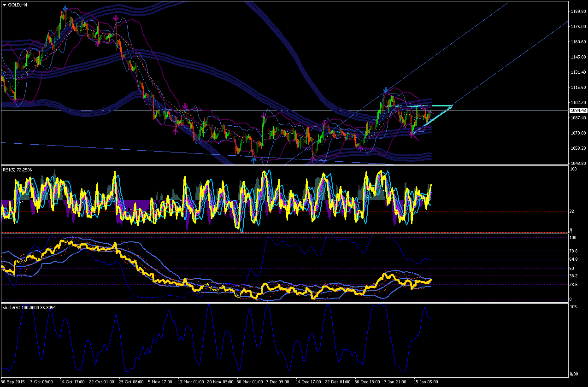Click the 1073.00 price axis label
The width and height of the screenshot is (588, 387).
[578, 133]
